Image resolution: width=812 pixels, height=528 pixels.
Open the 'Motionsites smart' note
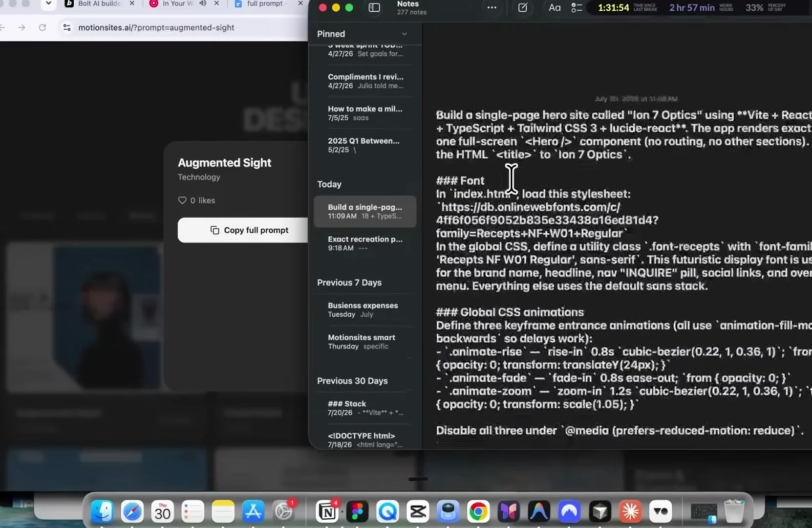point(365,341)
